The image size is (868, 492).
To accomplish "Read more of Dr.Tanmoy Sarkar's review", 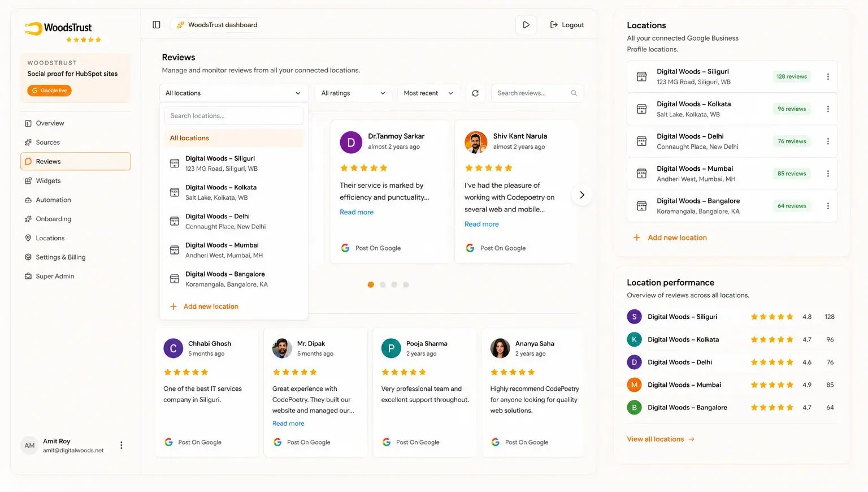I will (x=357, y=212).
